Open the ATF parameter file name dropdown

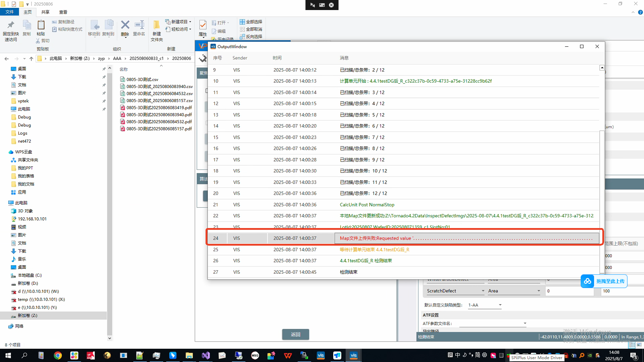click(525, 323)
